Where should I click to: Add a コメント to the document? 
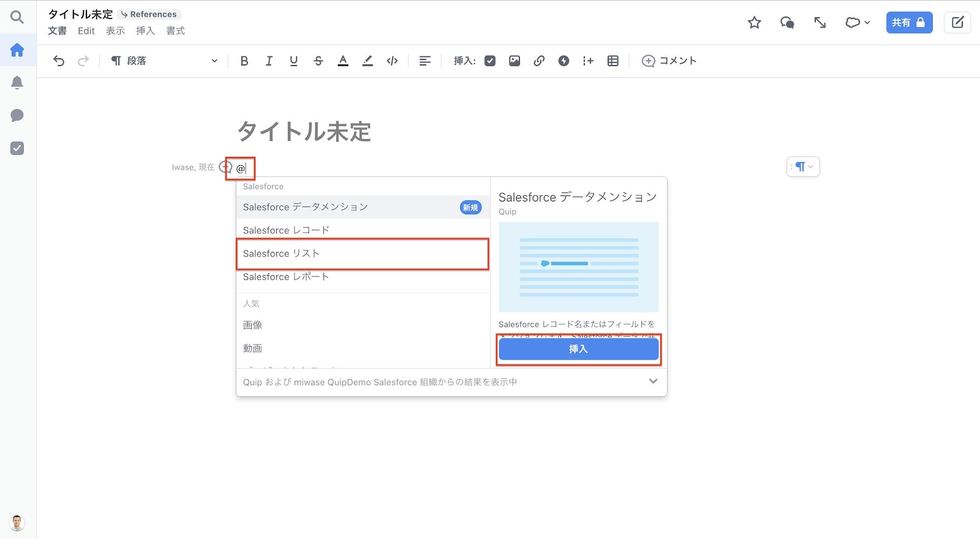[x=669, y=61]
